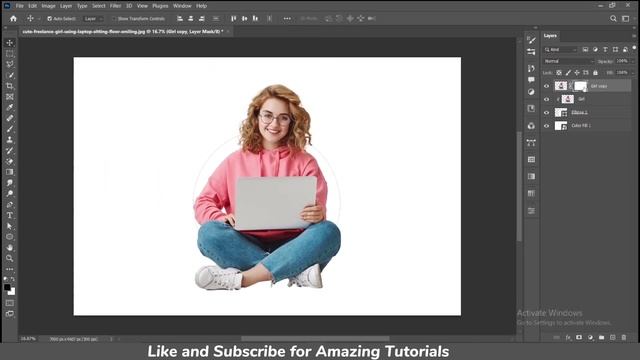Click the foreground color swatch
This screenshot has width=640, height=360.
point(7,287)
